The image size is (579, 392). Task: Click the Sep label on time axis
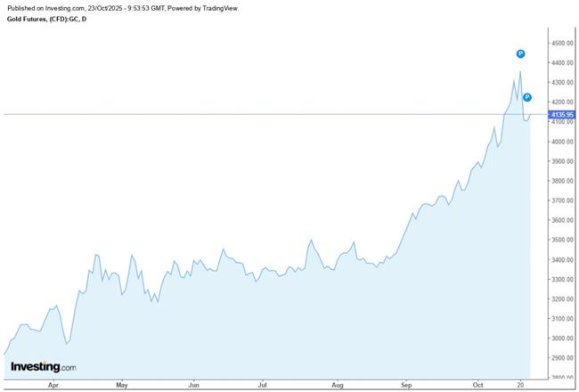(406, 386)
